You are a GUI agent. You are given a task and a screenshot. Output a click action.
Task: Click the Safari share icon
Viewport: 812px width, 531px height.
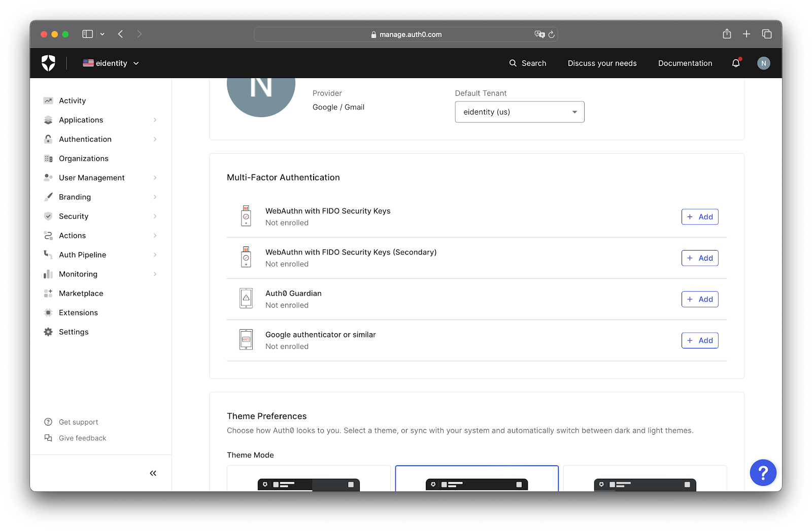[727, 34]
